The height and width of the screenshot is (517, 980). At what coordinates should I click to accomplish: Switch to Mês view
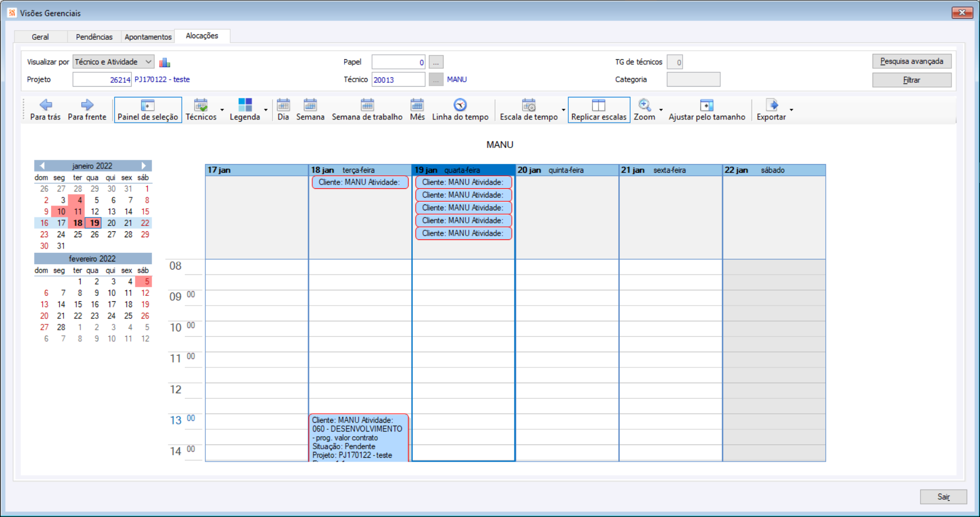pos(417,110)
